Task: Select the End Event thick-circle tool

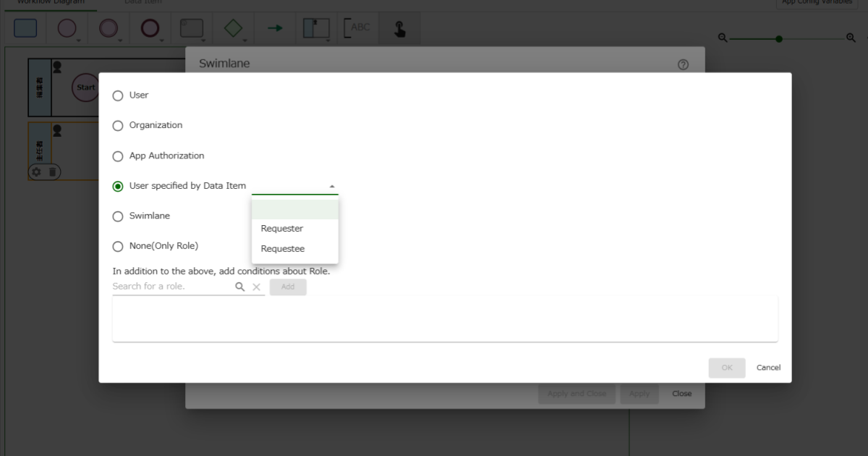Action: pos(150,28)
